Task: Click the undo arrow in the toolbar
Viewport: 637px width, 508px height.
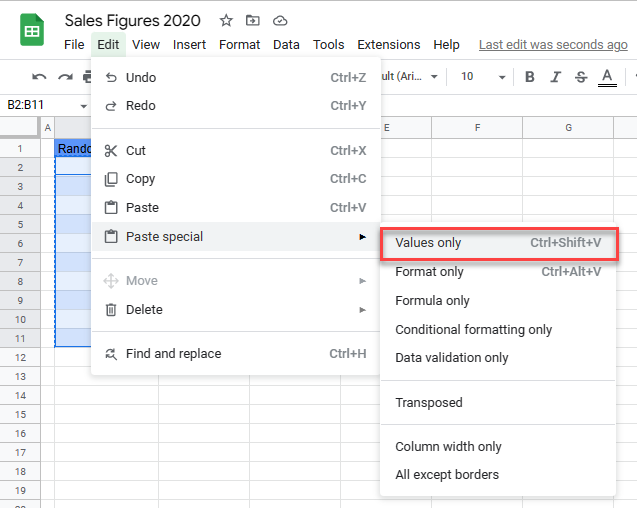Action: click(39, 77)
